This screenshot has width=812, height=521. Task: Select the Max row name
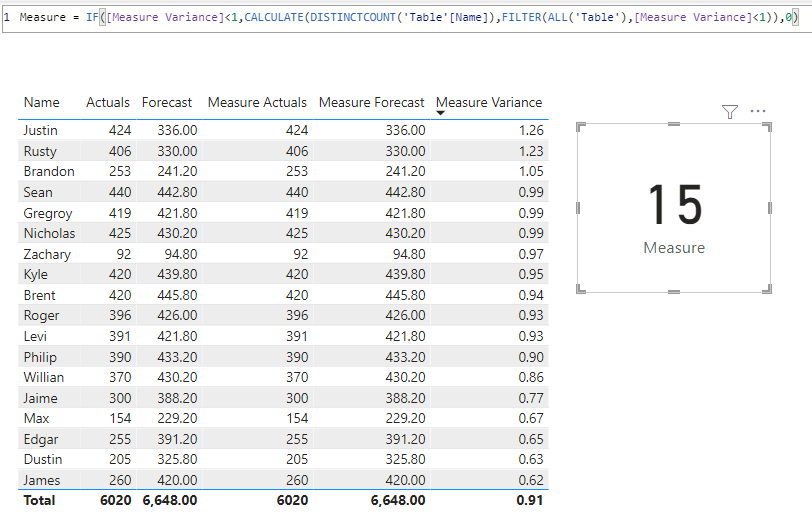(x=36, y=418)
